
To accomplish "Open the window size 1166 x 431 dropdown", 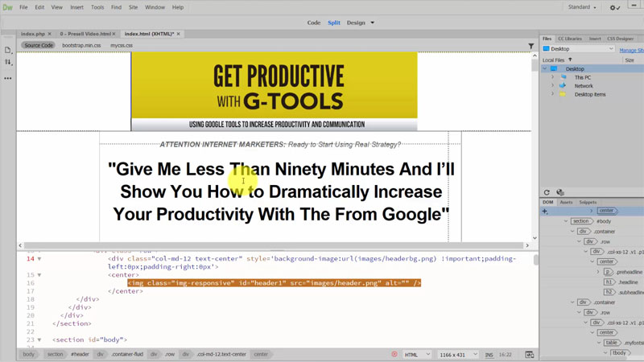I will pyautogui.click(x=460, y=354).
